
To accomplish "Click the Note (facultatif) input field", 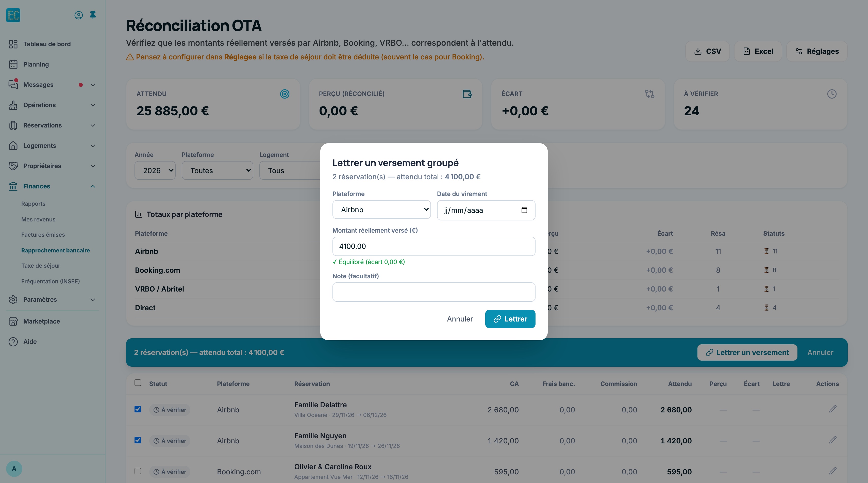I will click(x=434, y=292).
